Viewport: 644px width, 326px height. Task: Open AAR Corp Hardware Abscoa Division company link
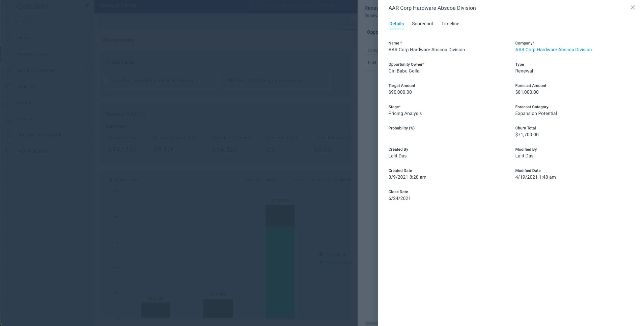coord(553,50)
